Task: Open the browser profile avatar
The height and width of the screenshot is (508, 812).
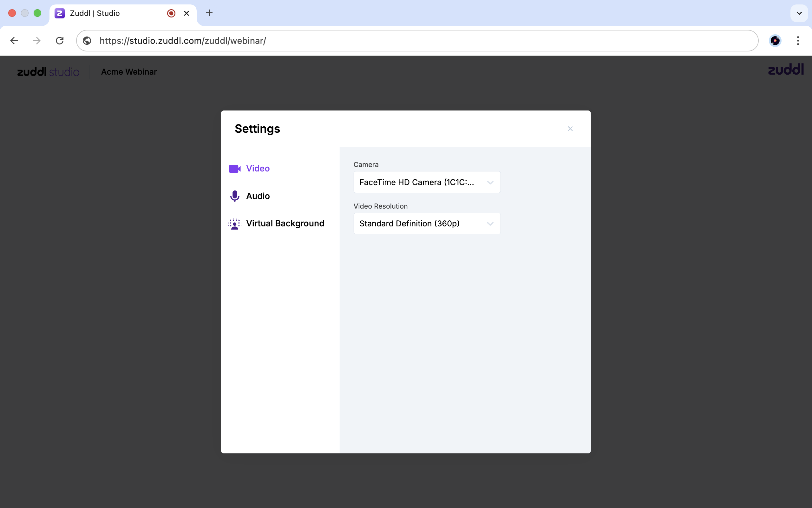Action: 775,41
